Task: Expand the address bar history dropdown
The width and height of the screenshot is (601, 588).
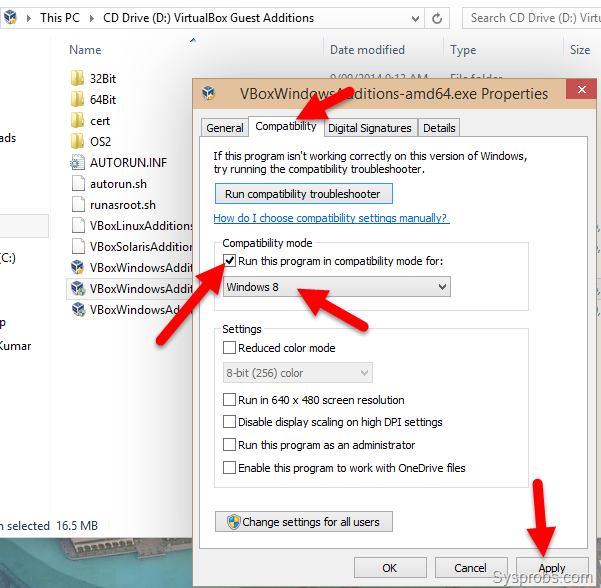Action: coord(415,18)
